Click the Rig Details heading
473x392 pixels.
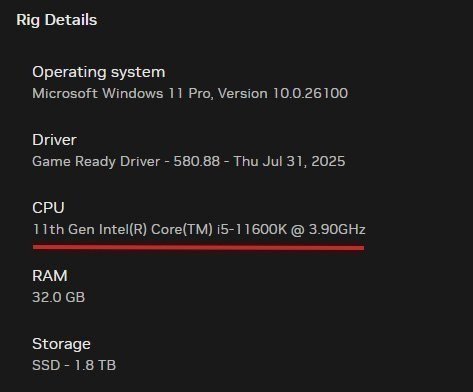57,20
